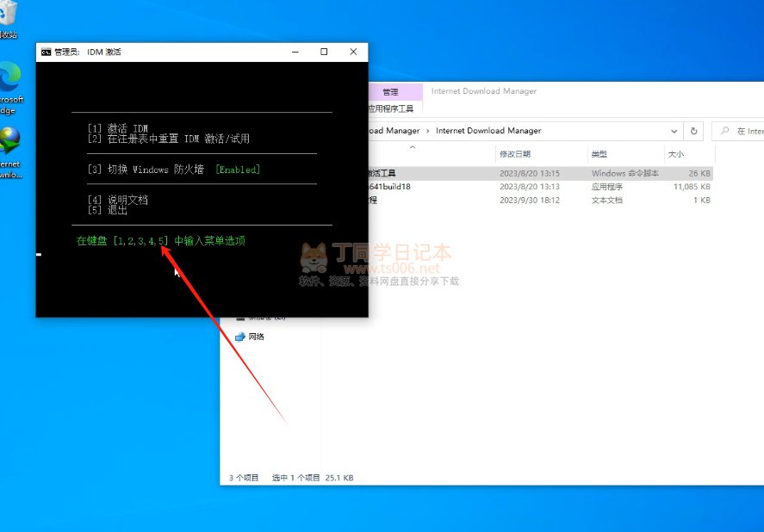Minimize the IDM 激活 console window
The width and height of the screenshot is (764, 532).
pyautogui.click(x=295, y=53)
